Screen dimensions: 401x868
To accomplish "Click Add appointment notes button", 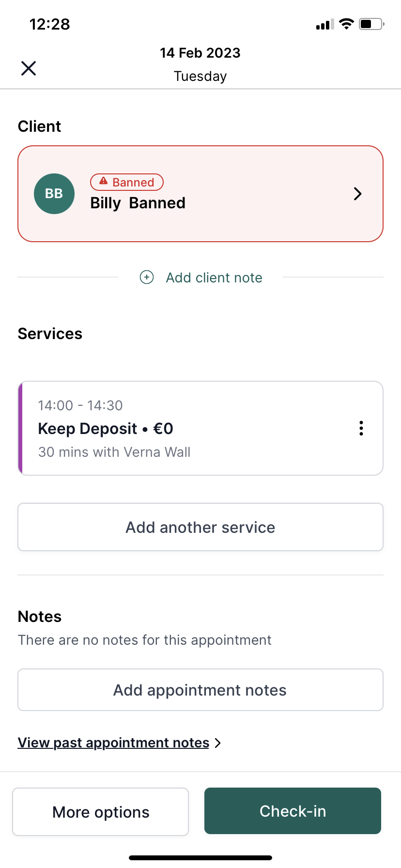I will (x=200, y=690).
